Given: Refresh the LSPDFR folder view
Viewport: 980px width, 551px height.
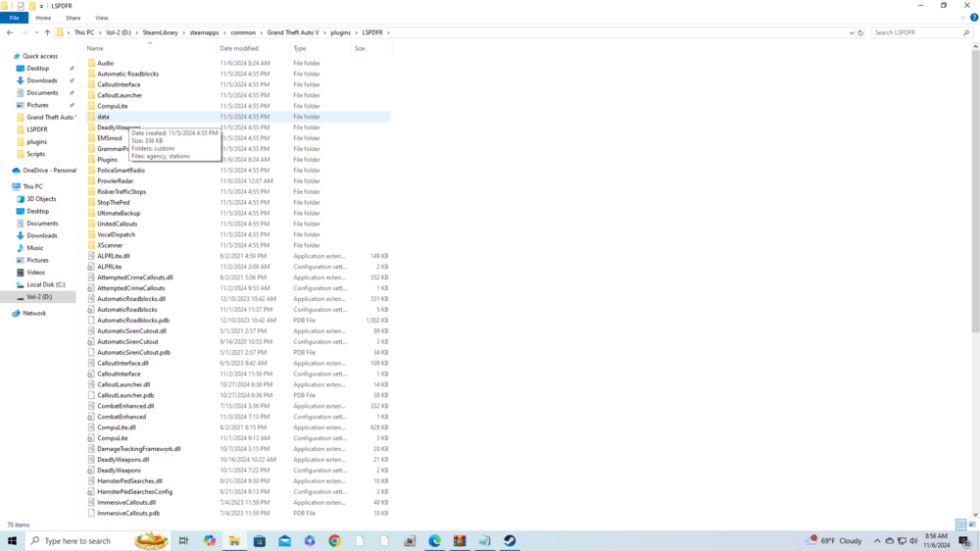Looking at the screenshot, I should [x=860, y=32].
